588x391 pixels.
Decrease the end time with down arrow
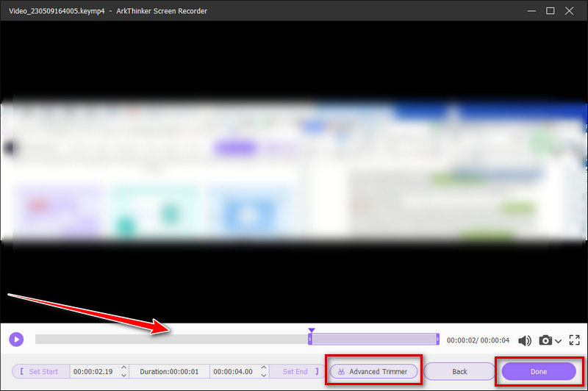tap(263, 376)
